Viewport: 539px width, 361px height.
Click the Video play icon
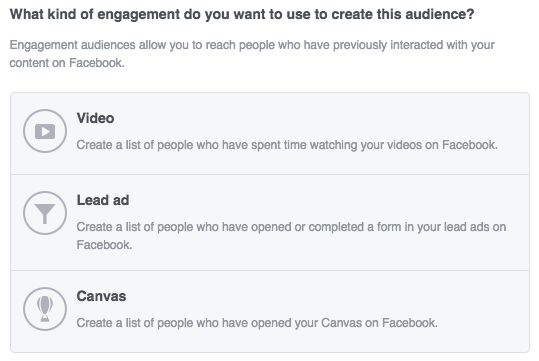point(45,131)
